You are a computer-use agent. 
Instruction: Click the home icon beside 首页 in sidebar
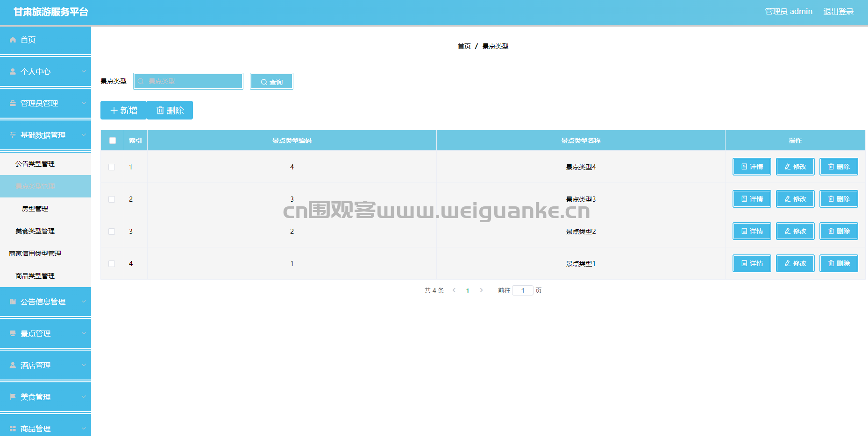coord(13,40)
